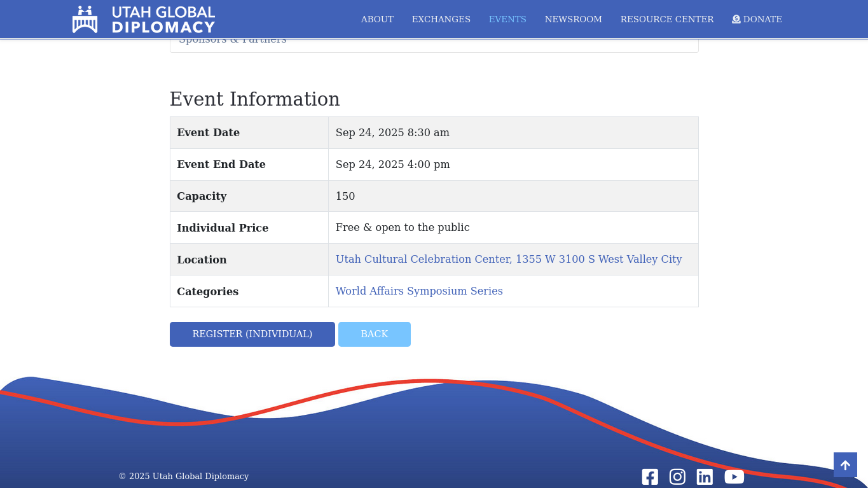Select the Events menu item
The image size is (868, 488).
507,20
